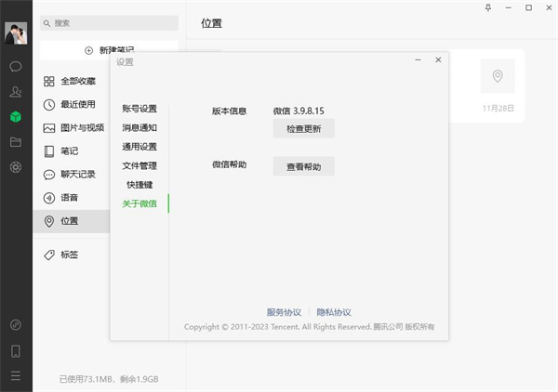Switch to 账号设置 settings tab
This screenshot has width=558, height=392.
pyautogui.click(x=139, y=109)
